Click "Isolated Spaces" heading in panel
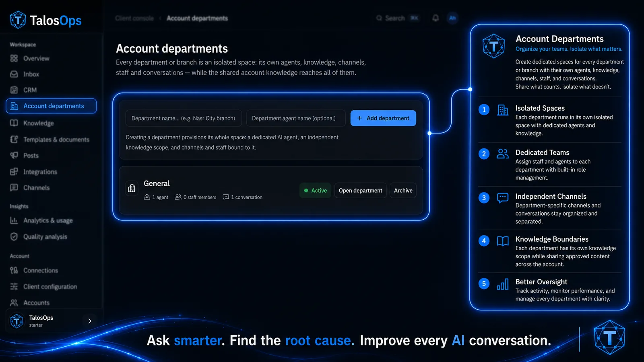Screen dimensions: 644x362 pos(540,108)
